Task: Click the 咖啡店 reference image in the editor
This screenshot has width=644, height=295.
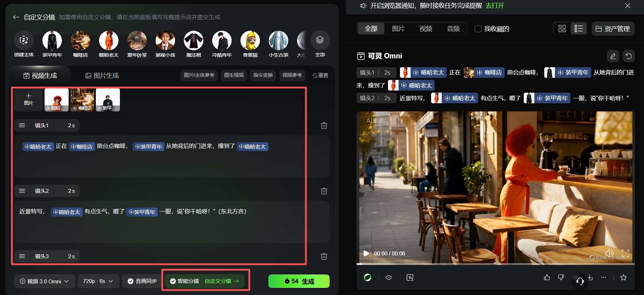Action: pyautogui.click(x=82, y=100)
